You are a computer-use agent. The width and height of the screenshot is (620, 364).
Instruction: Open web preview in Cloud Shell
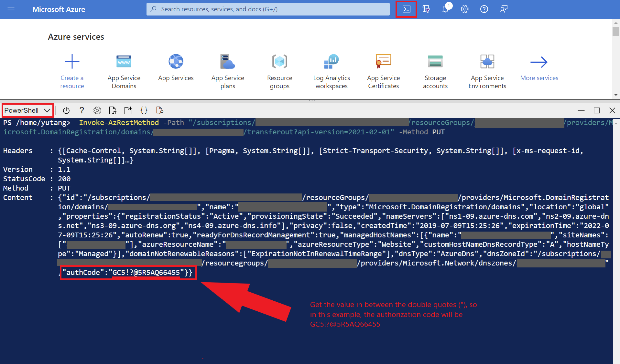click(159, 110)
